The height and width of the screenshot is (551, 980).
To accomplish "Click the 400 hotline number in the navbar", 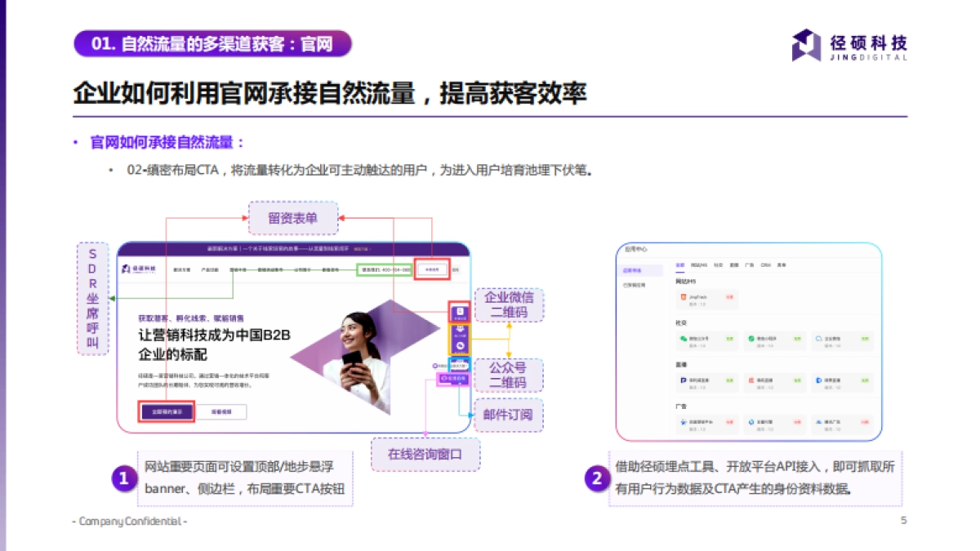I will 385,269.
